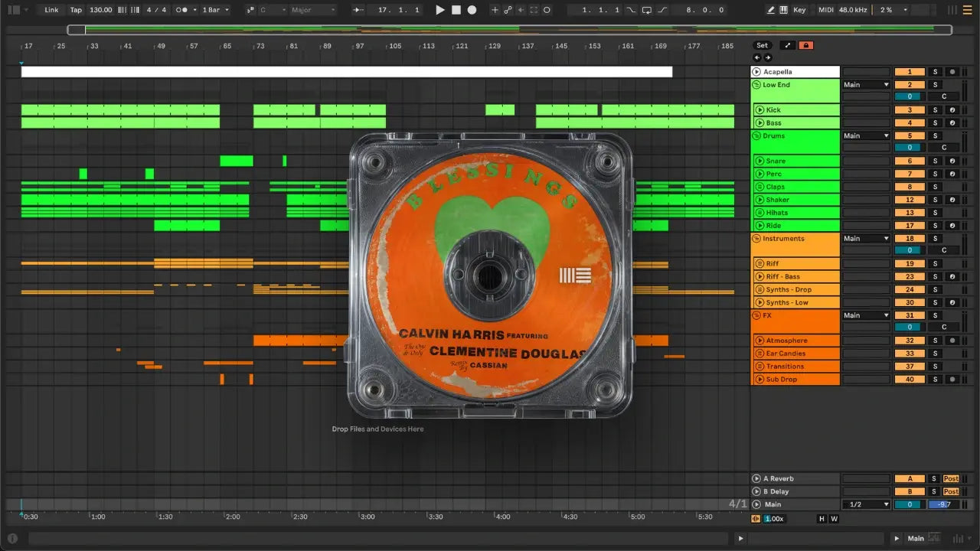
Task: Toggle track activator 6 on Snare
Action: coord(910,161)
